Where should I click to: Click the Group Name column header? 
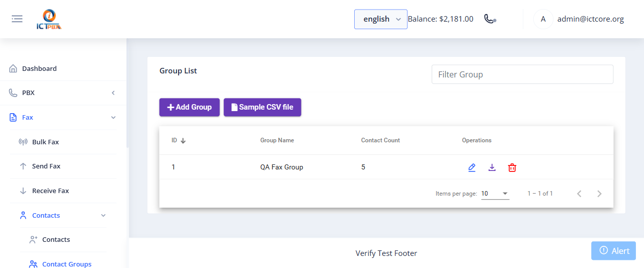(x=277, y=140)
